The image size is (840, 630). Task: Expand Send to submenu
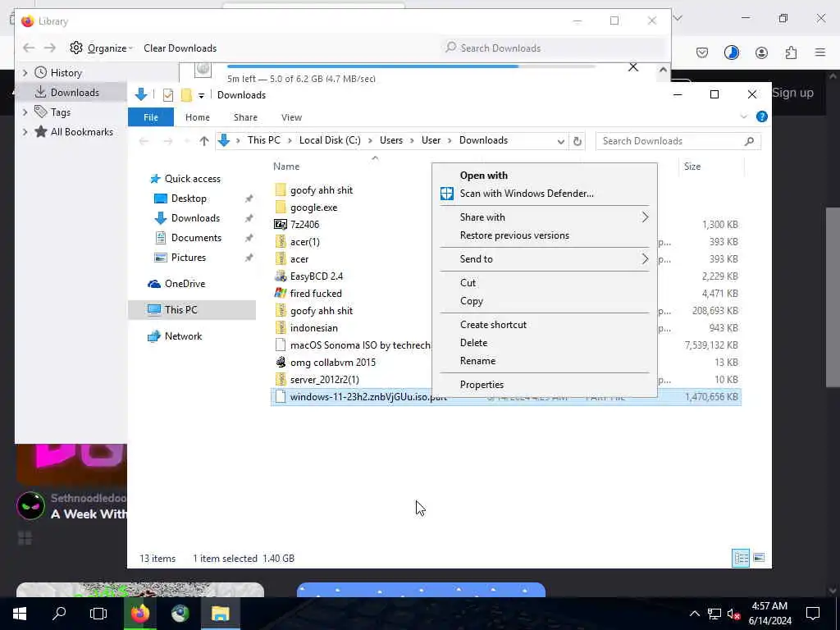coord(545,258)
